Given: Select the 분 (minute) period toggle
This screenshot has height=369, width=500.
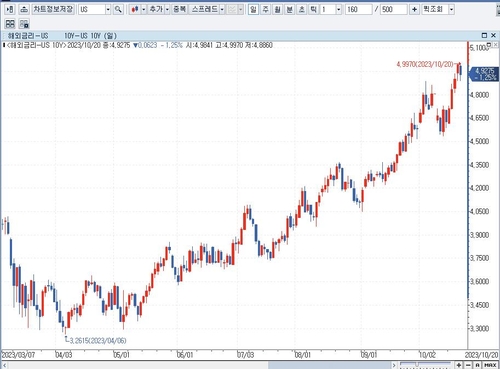Looking at the screenshot, I should pos(289,9).
